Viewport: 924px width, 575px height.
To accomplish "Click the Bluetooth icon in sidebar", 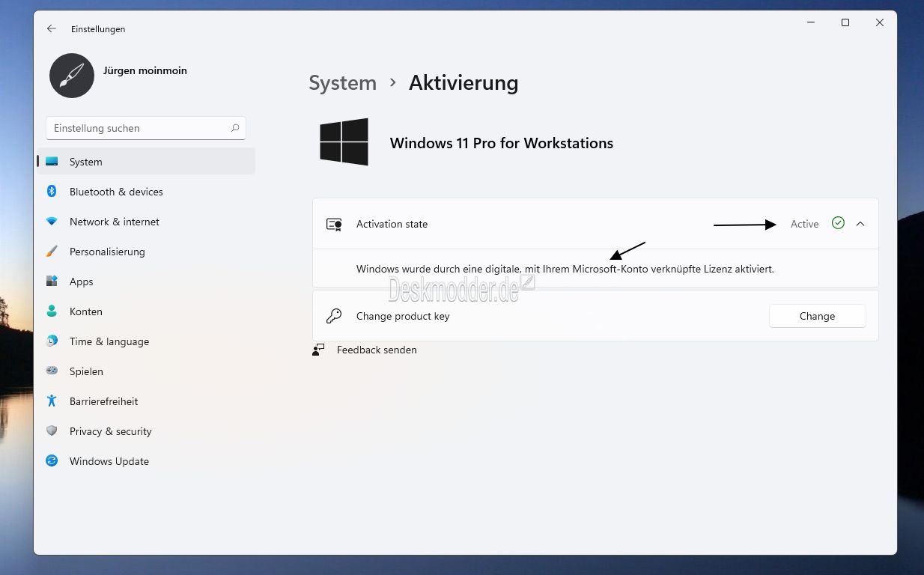I will coord(52,192).
